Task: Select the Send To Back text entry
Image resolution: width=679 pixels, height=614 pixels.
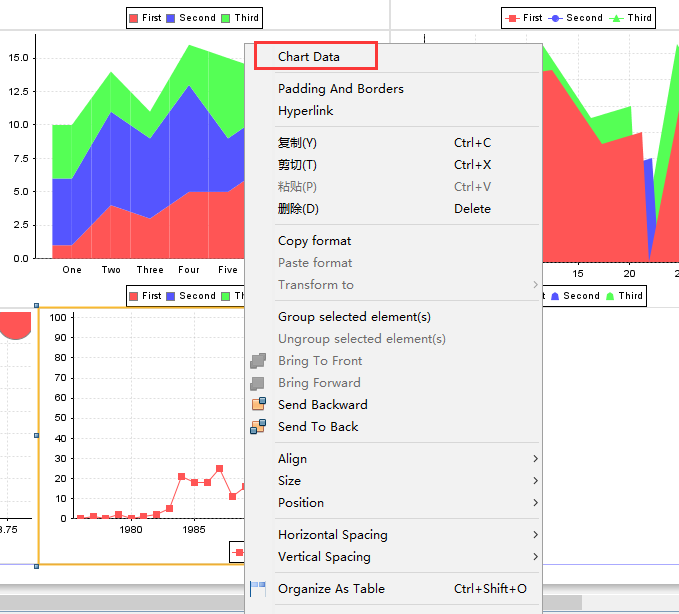Action: point(318,427)
